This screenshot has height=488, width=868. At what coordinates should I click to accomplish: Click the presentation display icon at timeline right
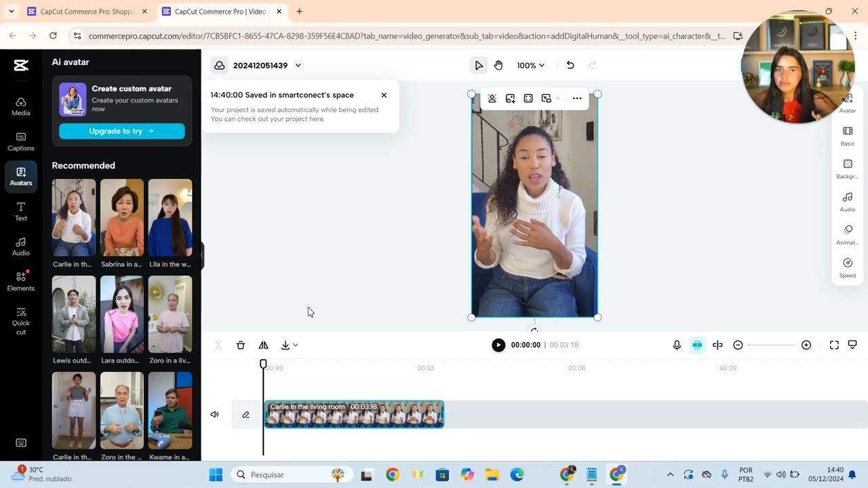tap(853, 345)
